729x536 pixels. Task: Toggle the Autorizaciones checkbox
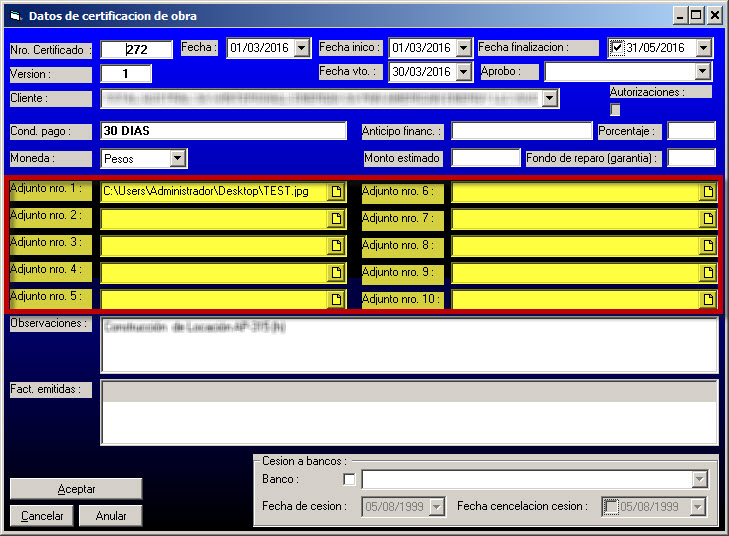pyautogui.click(x=615, y=110)
